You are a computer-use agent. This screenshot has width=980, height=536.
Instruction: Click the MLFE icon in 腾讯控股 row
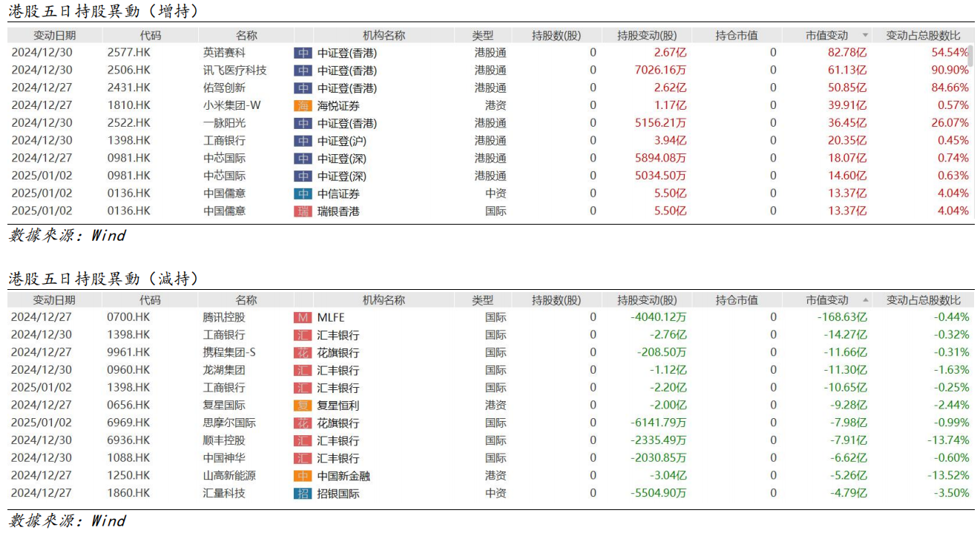click(x=303, y=317)
